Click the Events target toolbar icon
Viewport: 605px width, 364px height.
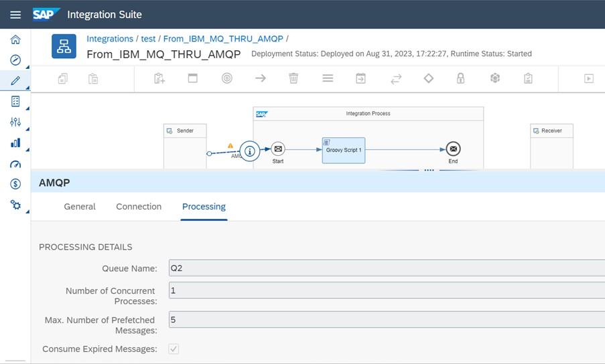click(227, 78)
